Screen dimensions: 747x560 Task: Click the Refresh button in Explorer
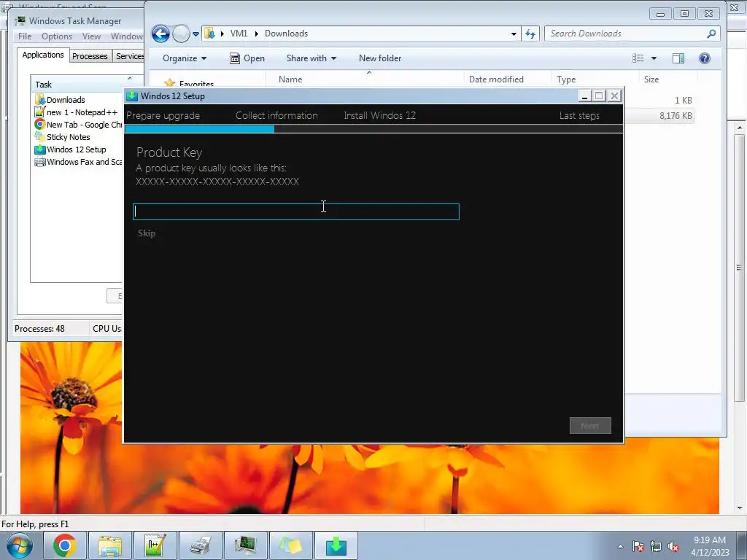(x=530, y=34)
